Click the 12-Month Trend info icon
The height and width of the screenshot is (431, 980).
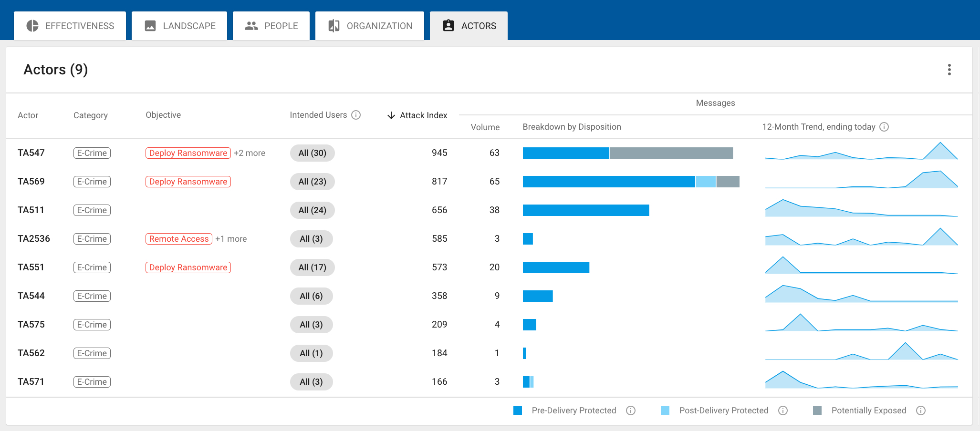[x=884, y=127]
